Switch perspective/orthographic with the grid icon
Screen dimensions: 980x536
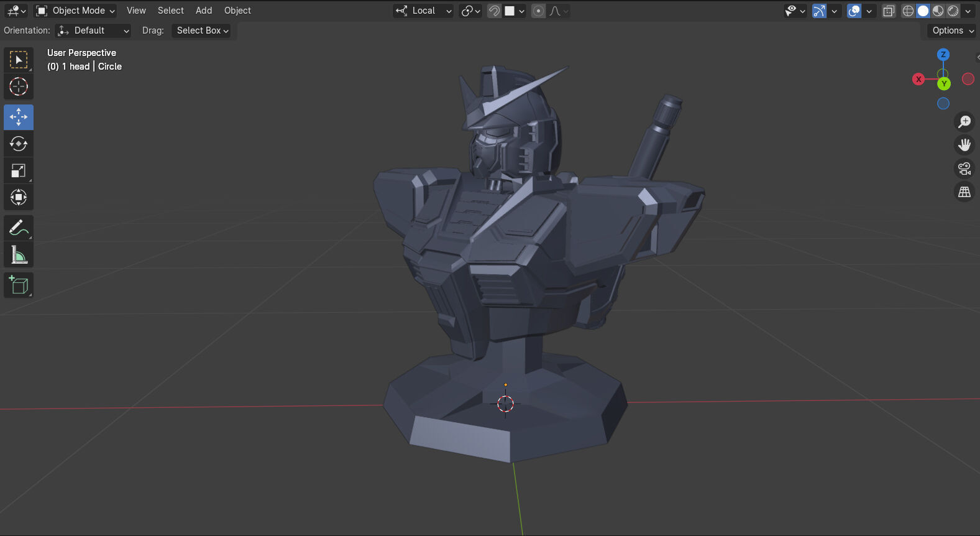964,192
